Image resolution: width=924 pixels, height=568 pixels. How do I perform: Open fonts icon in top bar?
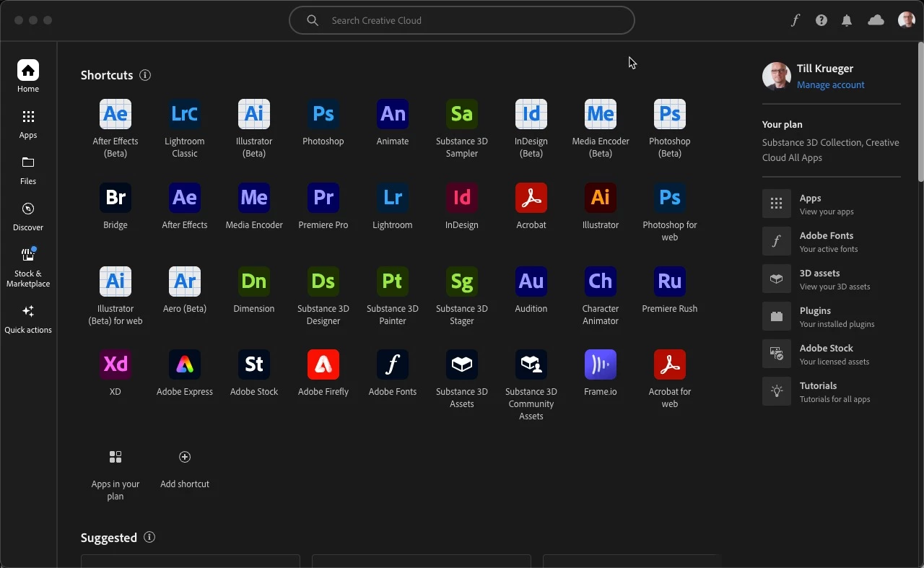[796, 20]
